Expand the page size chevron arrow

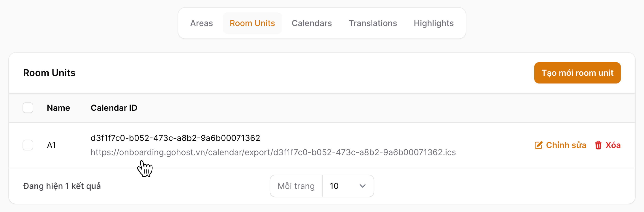(362, 186)
